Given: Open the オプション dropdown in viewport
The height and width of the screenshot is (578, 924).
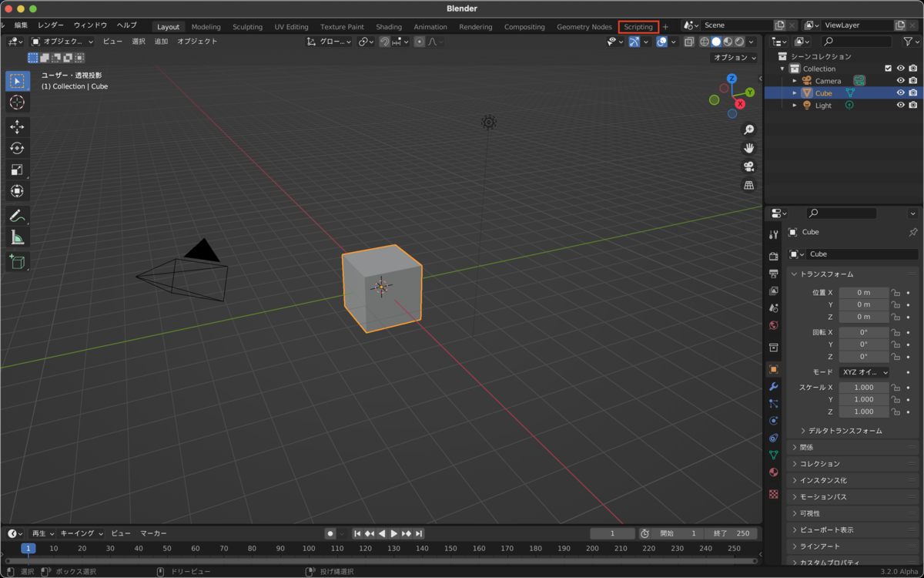Looking at the screenshot, I should (x=735, y=57).
